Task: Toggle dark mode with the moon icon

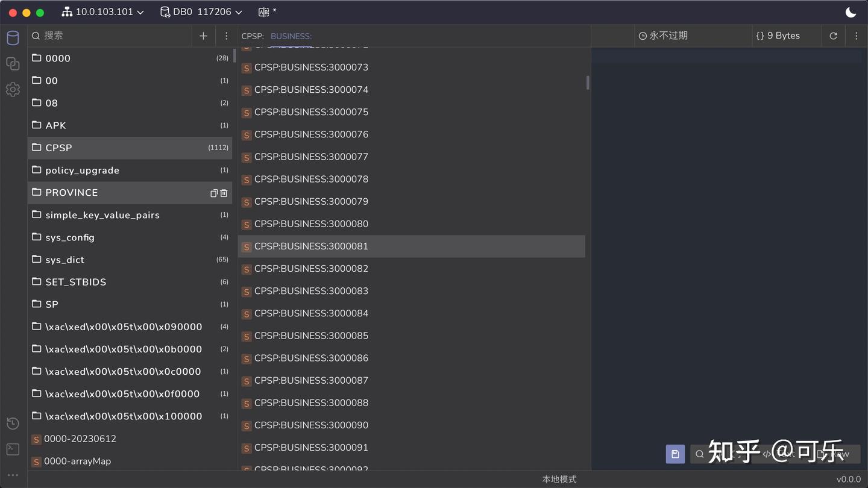Action: [851, 11]
